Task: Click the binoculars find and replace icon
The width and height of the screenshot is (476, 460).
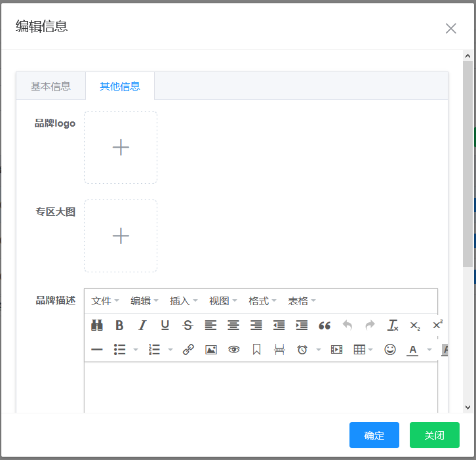Action: click(x=97, y=325)
